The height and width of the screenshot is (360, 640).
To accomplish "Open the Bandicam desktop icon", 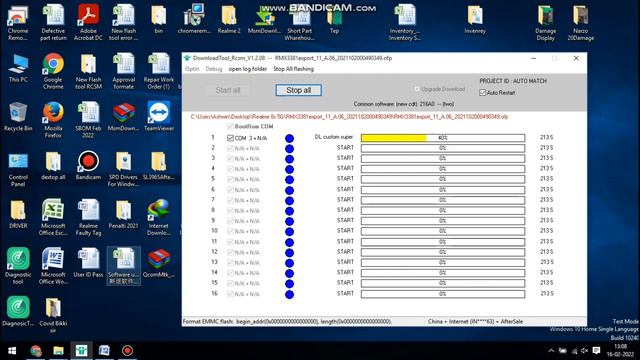I will point(88,166).
